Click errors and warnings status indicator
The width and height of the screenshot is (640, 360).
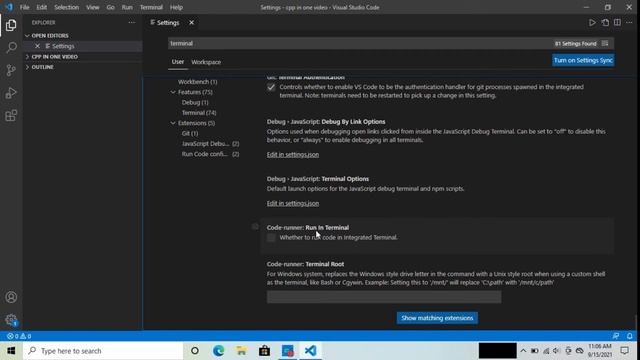(19, 336)
